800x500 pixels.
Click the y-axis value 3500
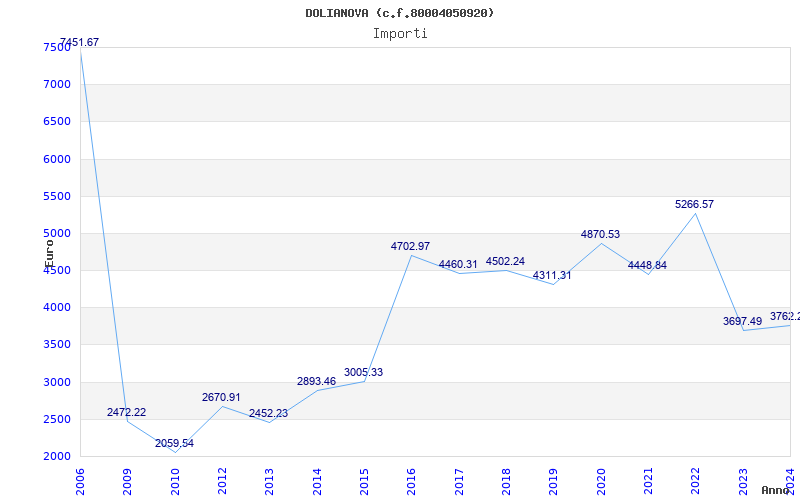57,344
